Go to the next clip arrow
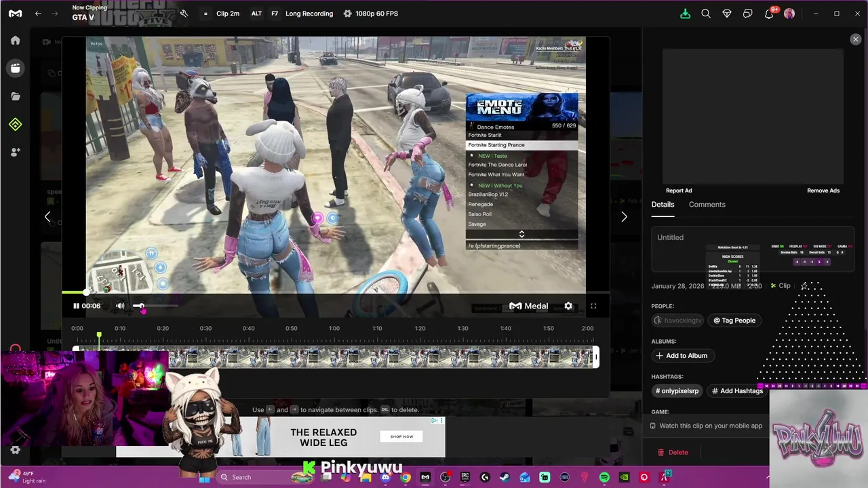Screen dimensions: 868x488 624,217
